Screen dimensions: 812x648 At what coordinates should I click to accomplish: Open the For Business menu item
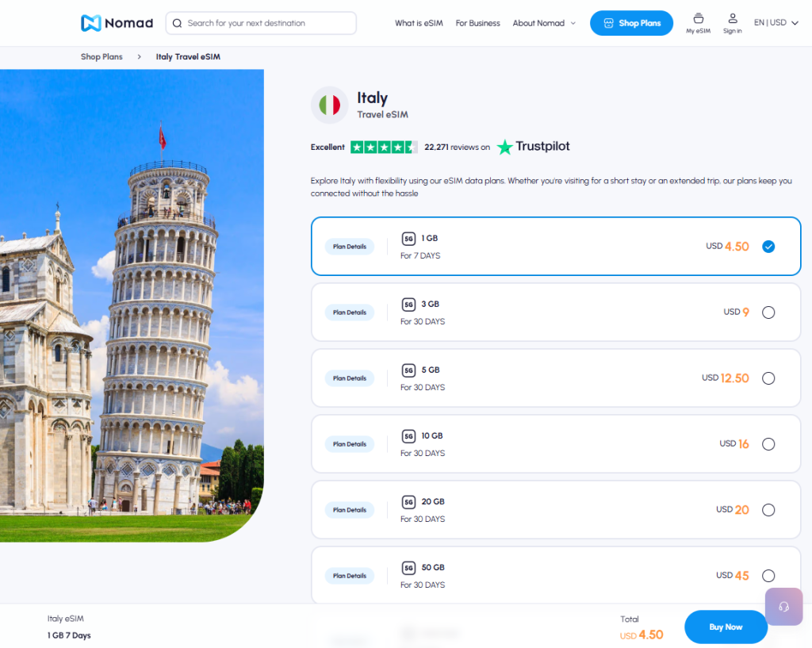[477, 23]
